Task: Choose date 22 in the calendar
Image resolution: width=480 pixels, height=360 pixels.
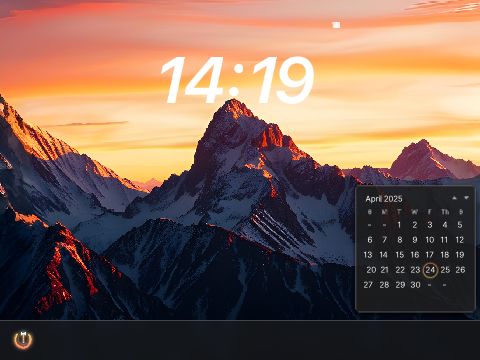Action: click(400, 270)
